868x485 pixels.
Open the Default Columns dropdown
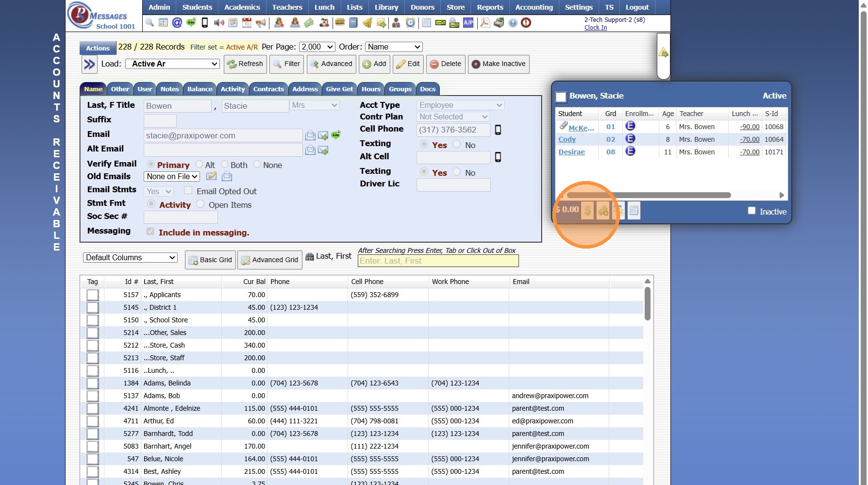point(130,258)
